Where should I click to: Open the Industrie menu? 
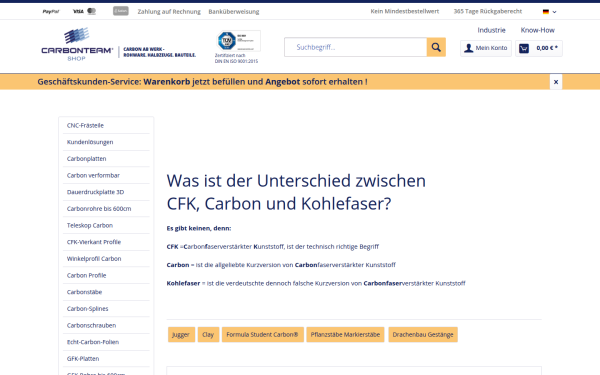click(x=491, y=30)
